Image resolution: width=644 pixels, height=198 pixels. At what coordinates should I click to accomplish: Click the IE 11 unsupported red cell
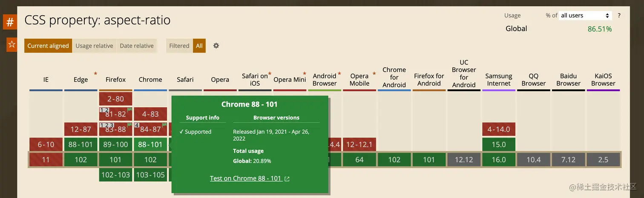pyautogui.click(x=46, y=160)
